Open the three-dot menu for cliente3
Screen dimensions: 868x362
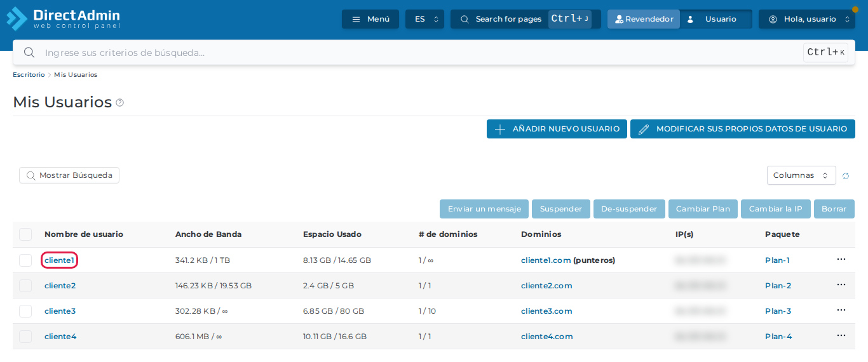click(841, 310)
